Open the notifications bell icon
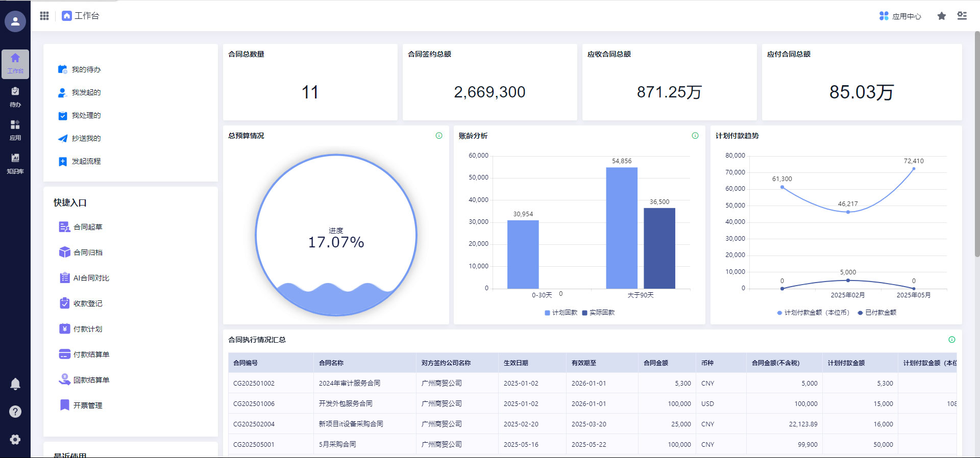The width and height of the screenshot is (980, 458). pos(15,384)
